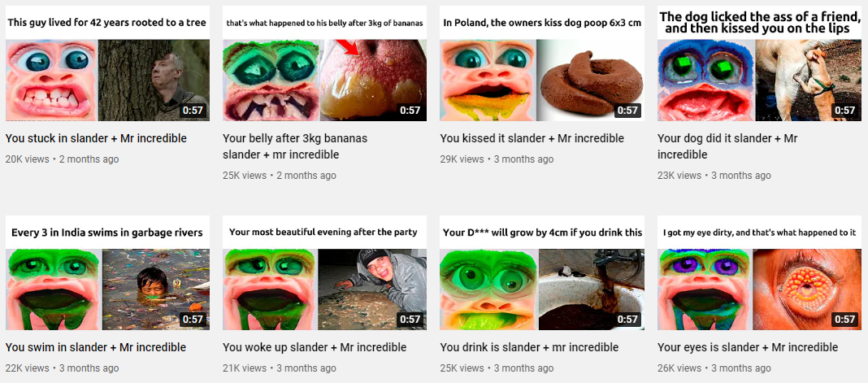Open the 'I got my eye dirty' thumbnail
The height and width of the screenshot is (383, 868).
[759, 273]
